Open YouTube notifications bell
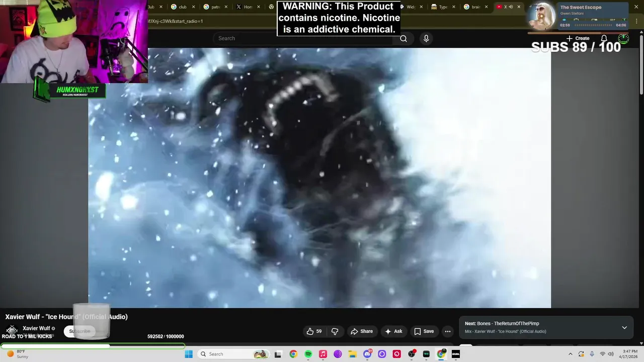Viewport: 644px width, 362px height. pos(604,38)
